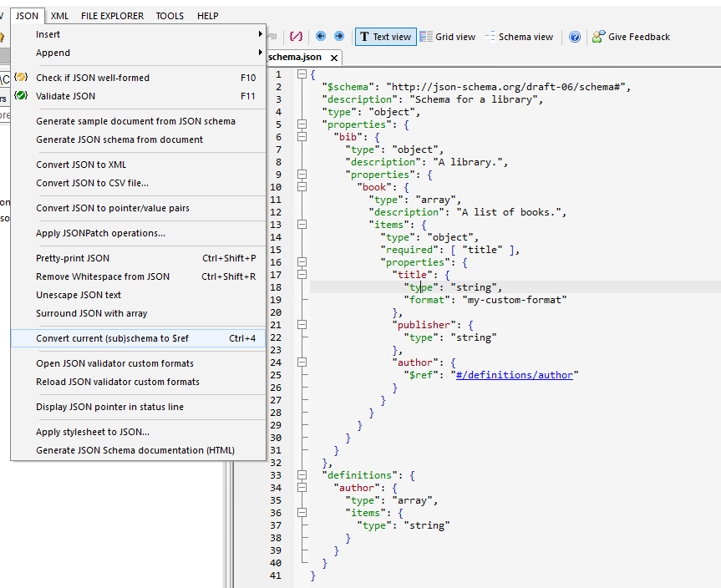Choose Check if JSON well-formed
The width and height of the screenshot is (721, 588).
(x=139, y=78)
